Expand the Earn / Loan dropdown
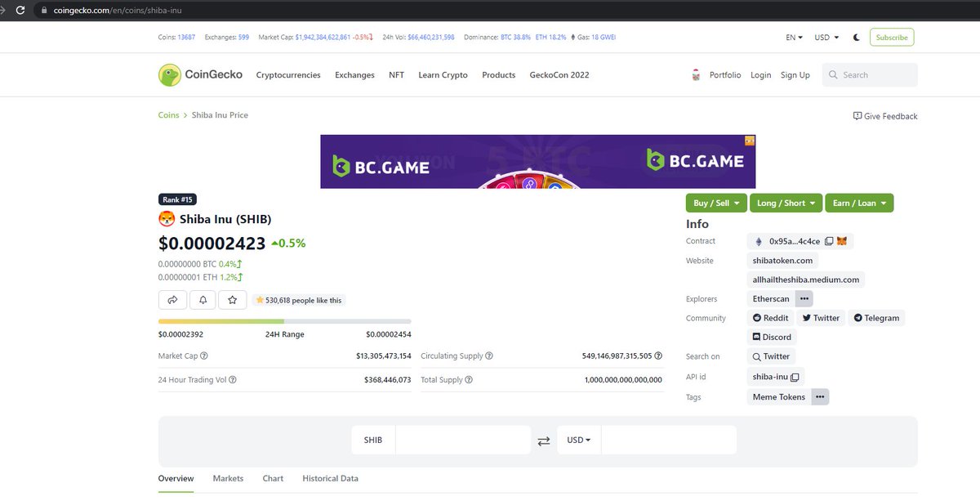The width and height of the screenshot is (980, 501). 859,203
